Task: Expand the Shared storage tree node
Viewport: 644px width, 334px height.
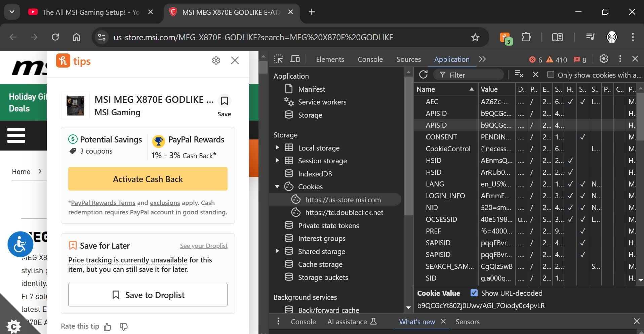Action: point(277,251)
